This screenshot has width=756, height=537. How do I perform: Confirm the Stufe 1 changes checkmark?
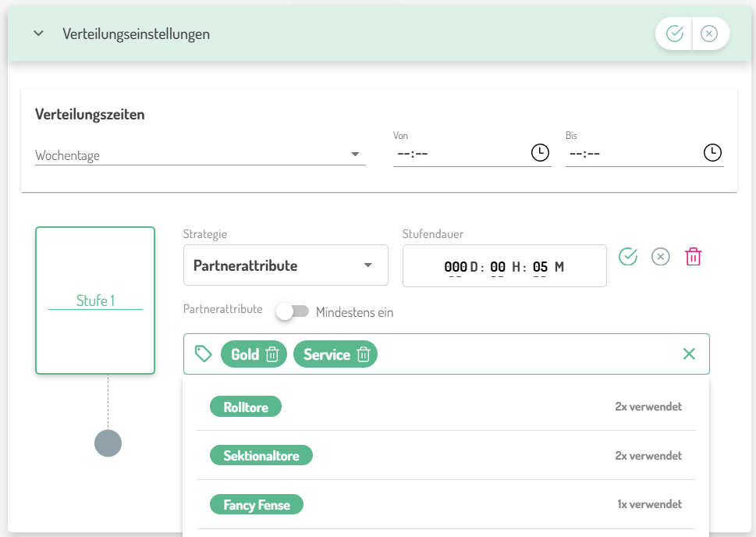(x=628, y=256)
